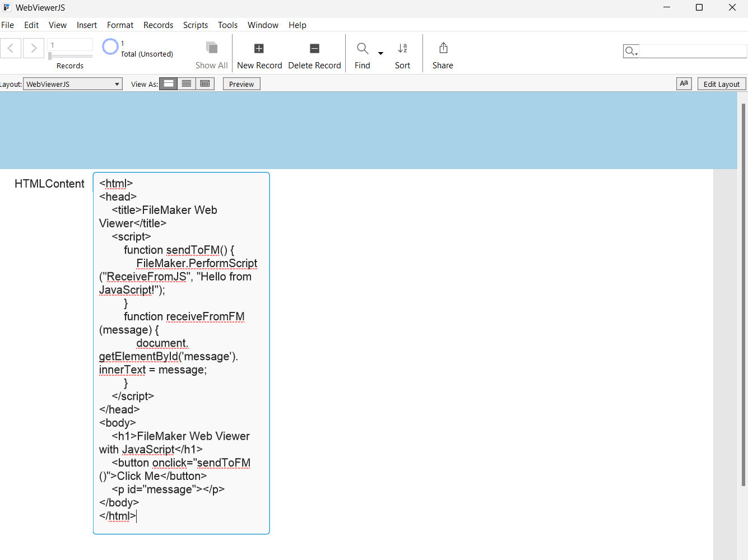Click the "</head>" line in the field
The height and width of the screenshot is (560, 748).
(119, 410)
